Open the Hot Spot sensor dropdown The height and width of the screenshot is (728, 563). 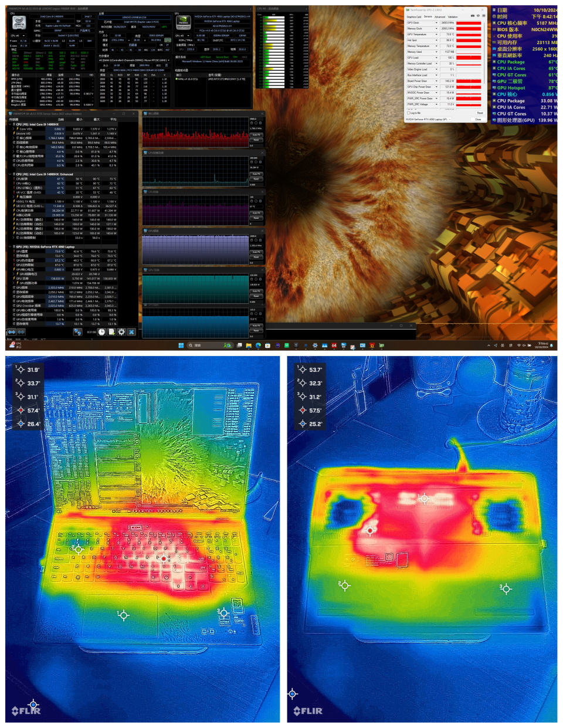[x=436, y=40]
